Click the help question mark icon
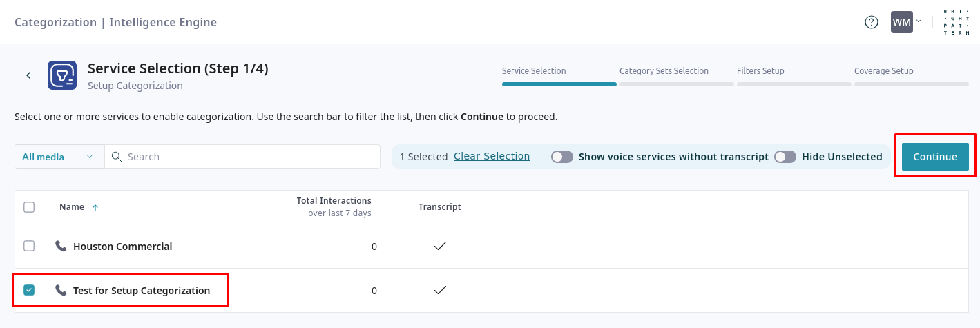This screenshot has height=328, width=980. (871, 22)
